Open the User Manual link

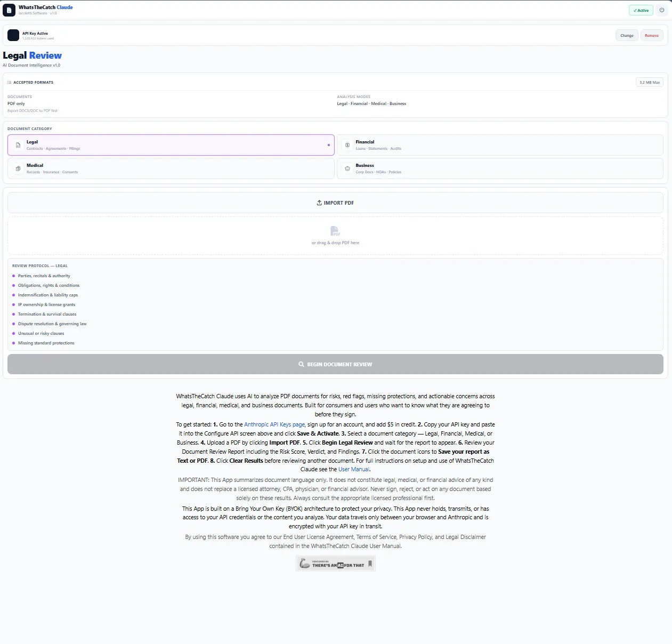pos(354,469)
